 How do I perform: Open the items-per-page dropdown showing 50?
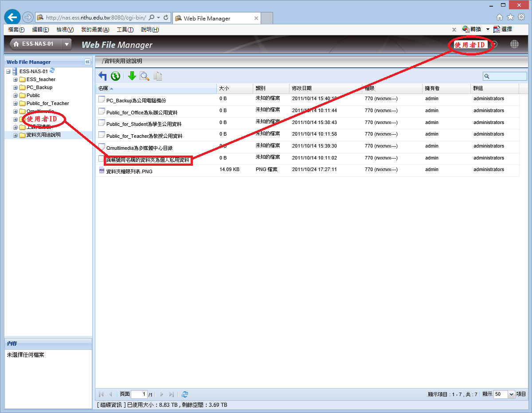point(511,394)
